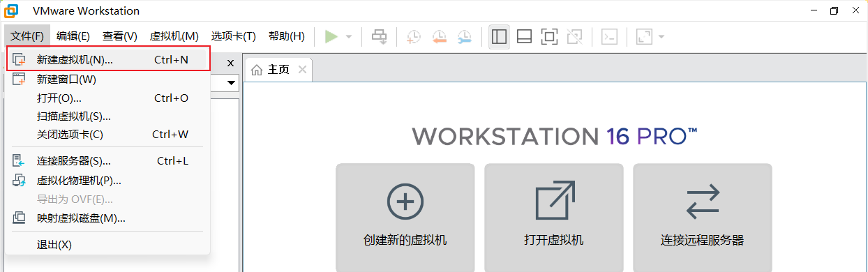Click the Unity mode icon

[x=575, y=36]
